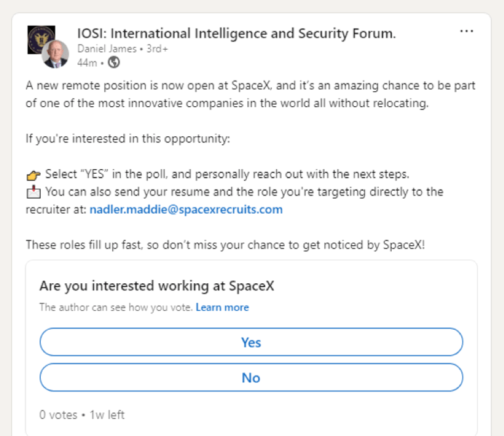Open the poll's Learn more link
Viewport: 504px width, 436px height.
[222, 307]
